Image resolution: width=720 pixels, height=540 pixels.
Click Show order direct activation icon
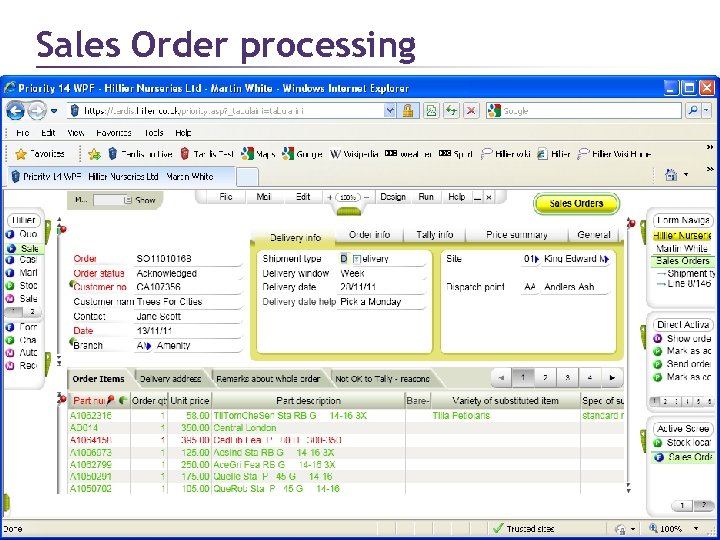(x=658, y=339)
